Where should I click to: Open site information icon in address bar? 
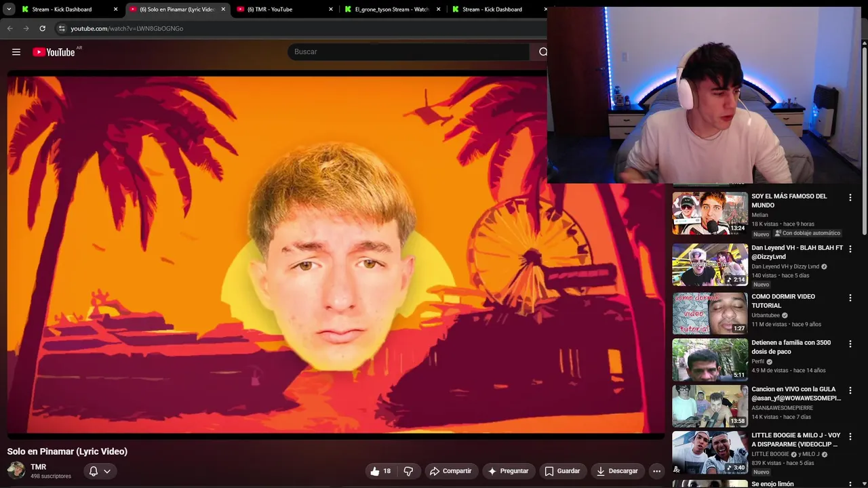(x=62, y=28)
